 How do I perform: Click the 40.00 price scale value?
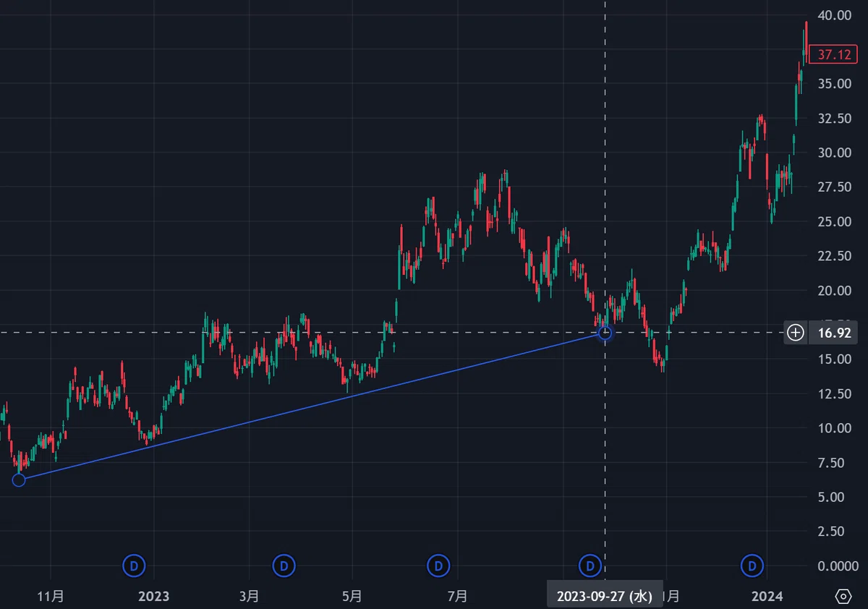tap(834, 14)
